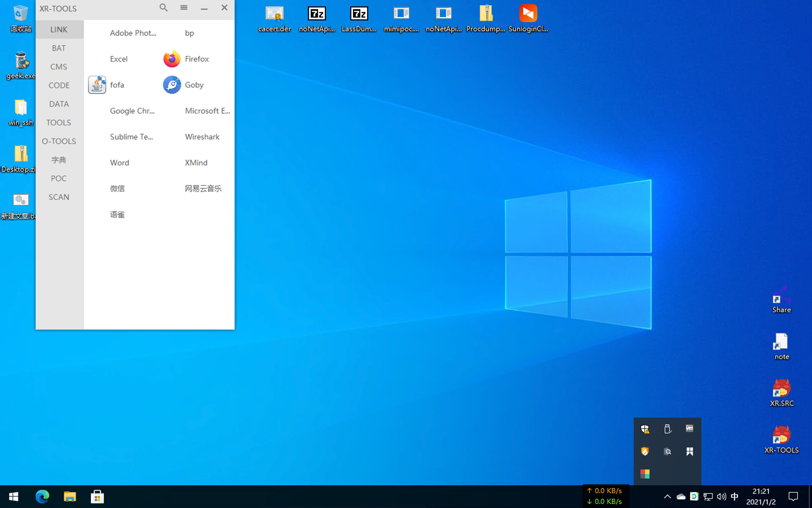Open the search icon in XR-TOOLS
Image resolution: width=812 pixels, height=508 pixels.
point(164,8)
